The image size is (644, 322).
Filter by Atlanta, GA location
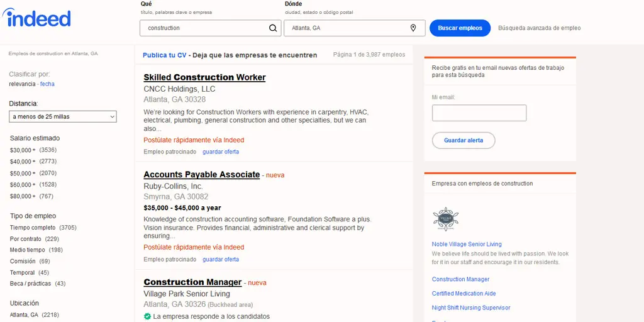tap(24, 314)
